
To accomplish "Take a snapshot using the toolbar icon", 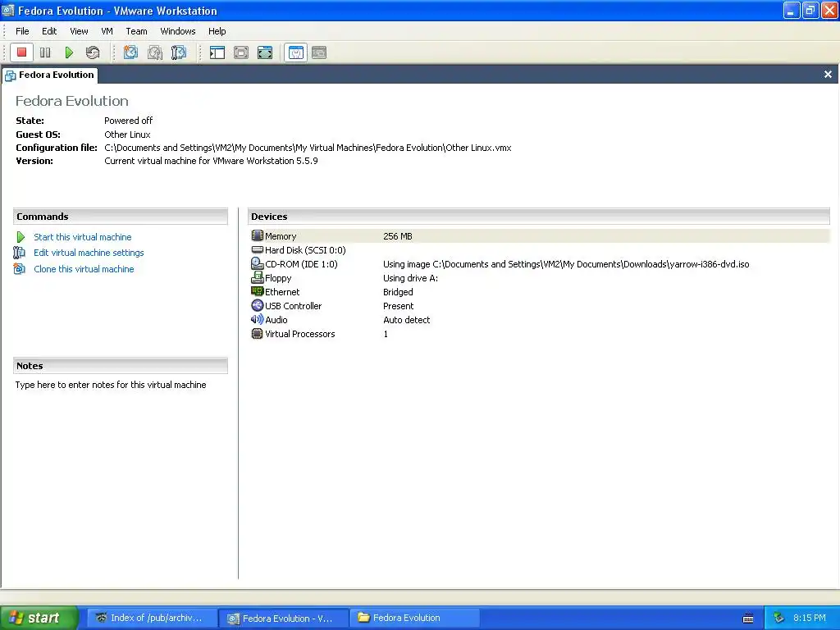I will tap(130, 52).
